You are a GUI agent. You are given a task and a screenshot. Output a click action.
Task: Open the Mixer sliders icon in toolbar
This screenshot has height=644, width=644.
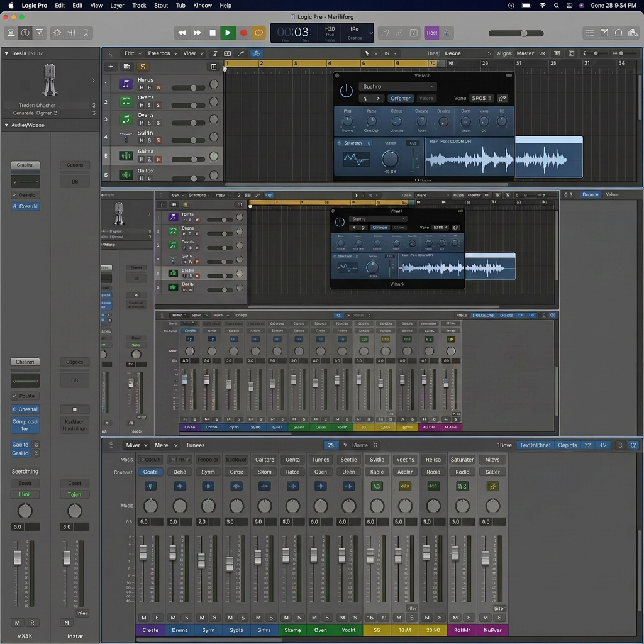pos(72,33)
